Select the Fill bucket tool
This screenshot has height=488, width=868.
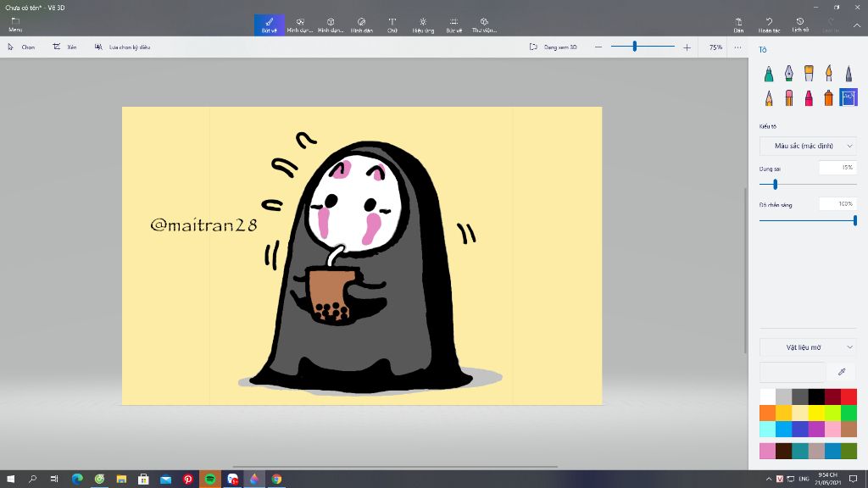[x=849, y=98]
